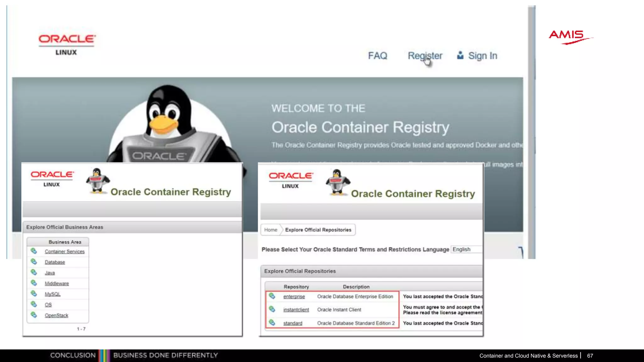Open the OS business area
644x362 pixels.
pos(48,305)
